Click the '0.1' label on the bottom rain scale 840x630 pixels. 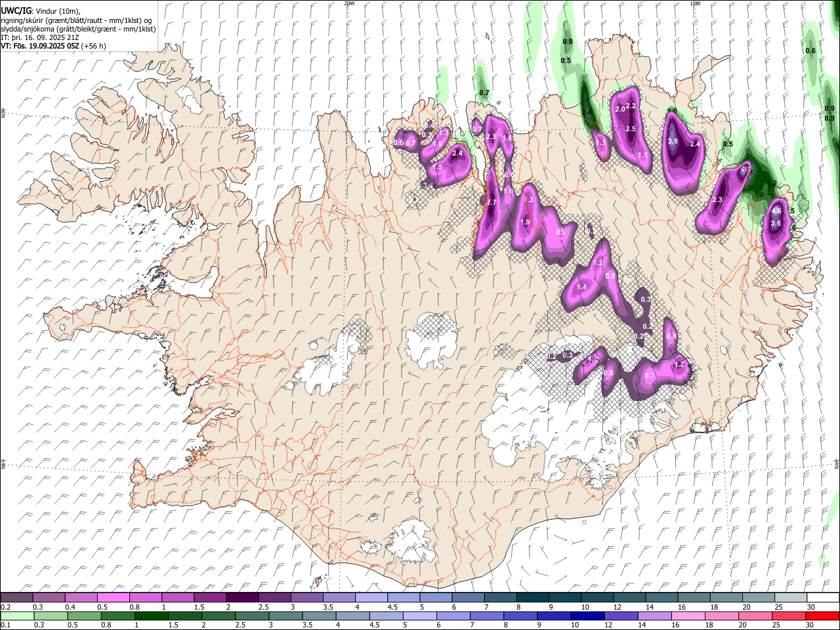(5, 625)
